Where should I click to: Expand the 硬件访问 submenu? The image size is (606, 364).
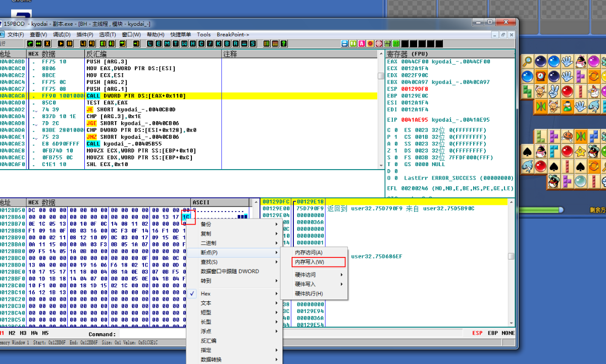(314, 275)
